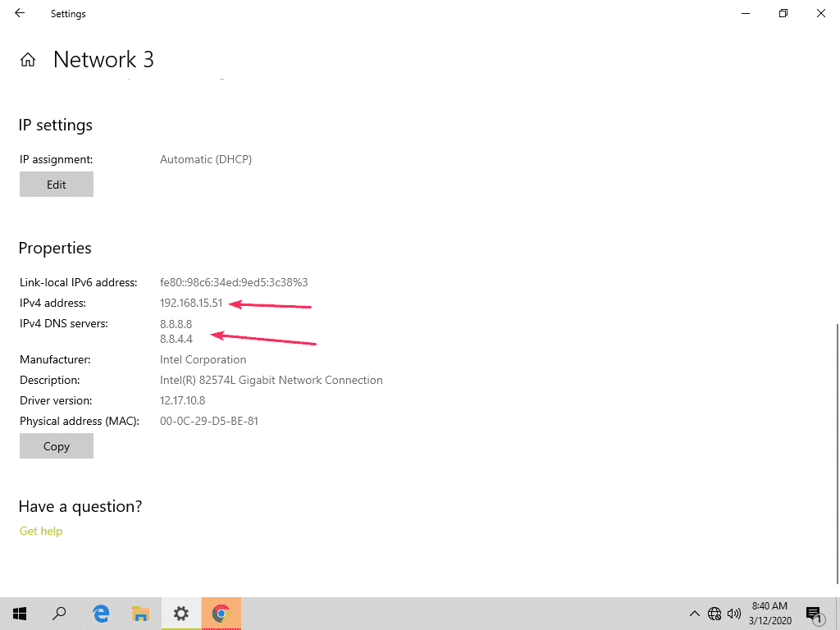The image size is (840, 630).
Task: Show hidden system tray icons
Action: 694,614
